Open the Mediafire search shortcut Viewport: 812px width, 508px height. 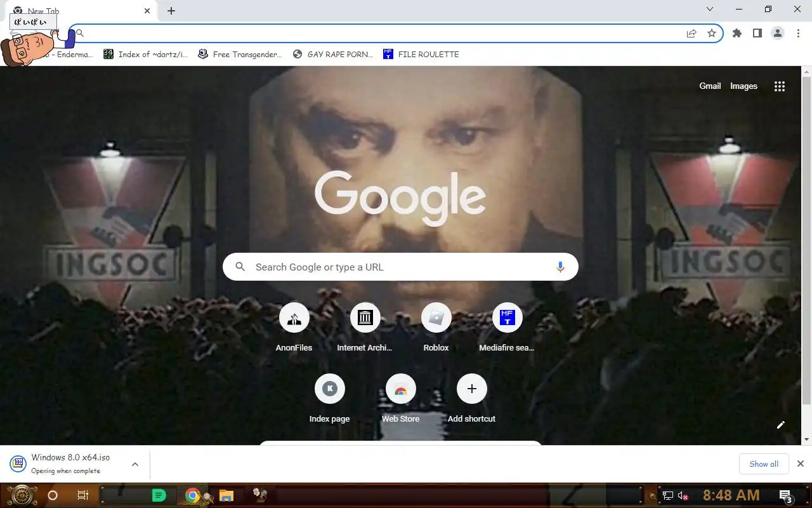pos(507,327)
